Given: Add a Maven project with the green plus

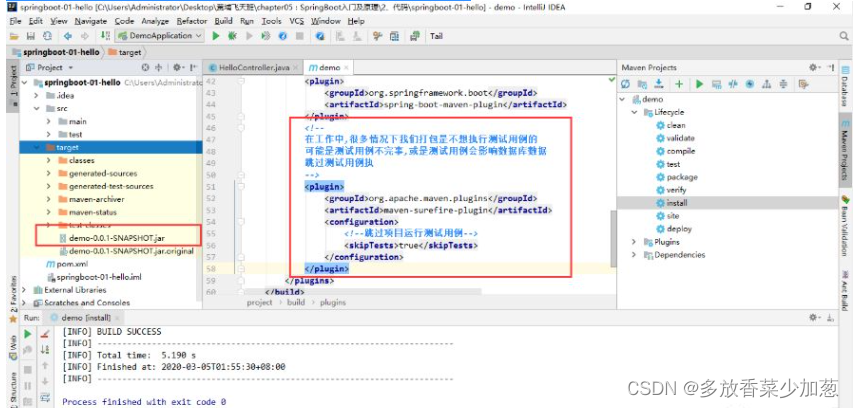Looking at the screenshot, I should (679, 84).
